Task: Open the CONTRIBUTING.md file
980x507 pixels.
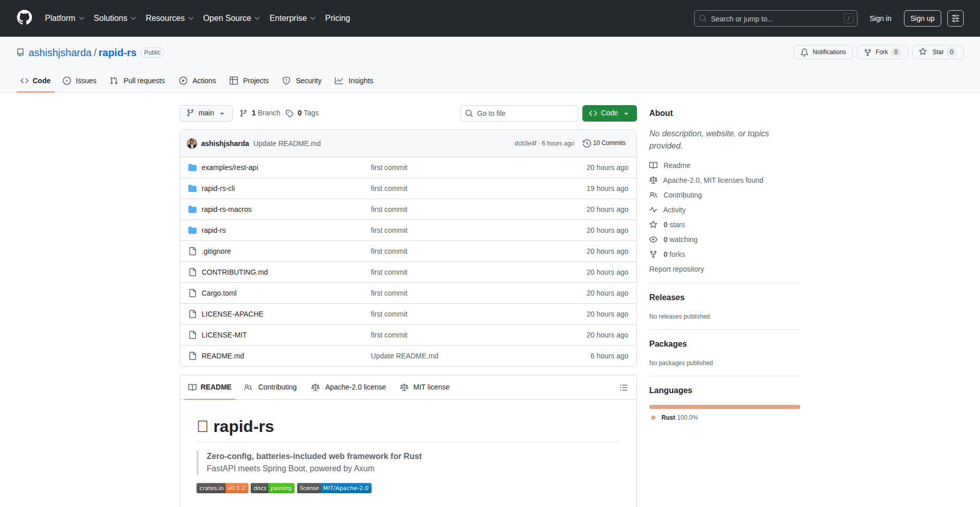Action: (x=234, y=272)
